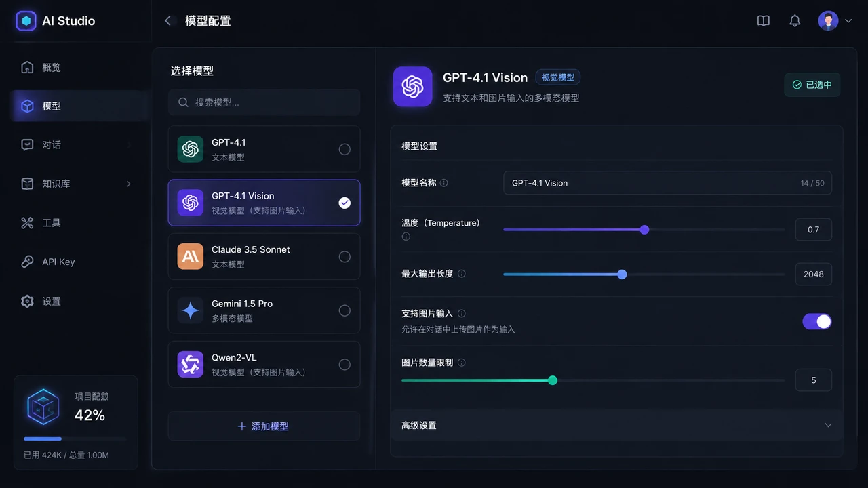Open the documentation book icon
Viewport: 868px width, 488px height.
[x=764, y=21]
